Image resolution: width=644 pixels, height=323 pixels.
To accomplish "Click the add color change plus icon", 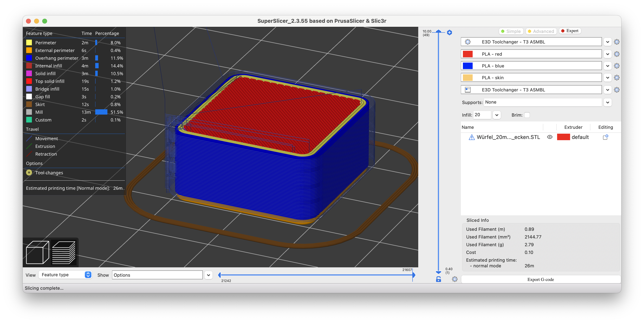I will pyautogui.click(x=449, y=33).
